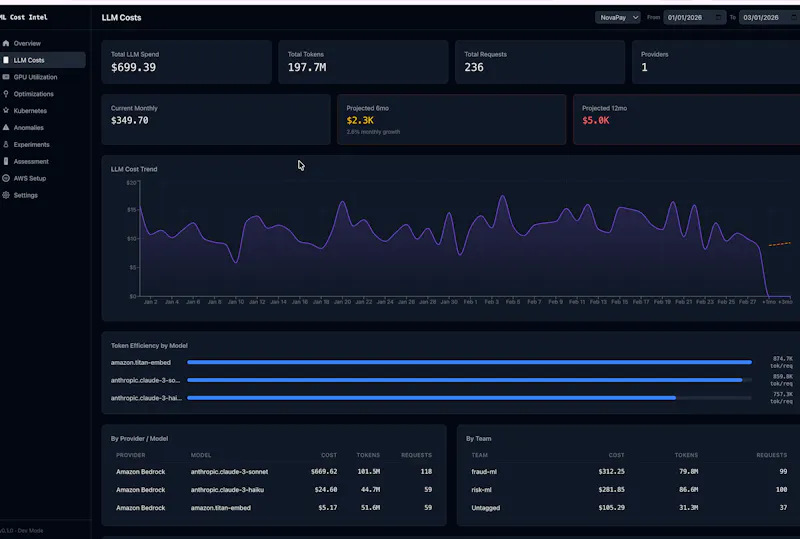
Task: Click the LLM Costs sidebar icon
Action: [6, 60]
